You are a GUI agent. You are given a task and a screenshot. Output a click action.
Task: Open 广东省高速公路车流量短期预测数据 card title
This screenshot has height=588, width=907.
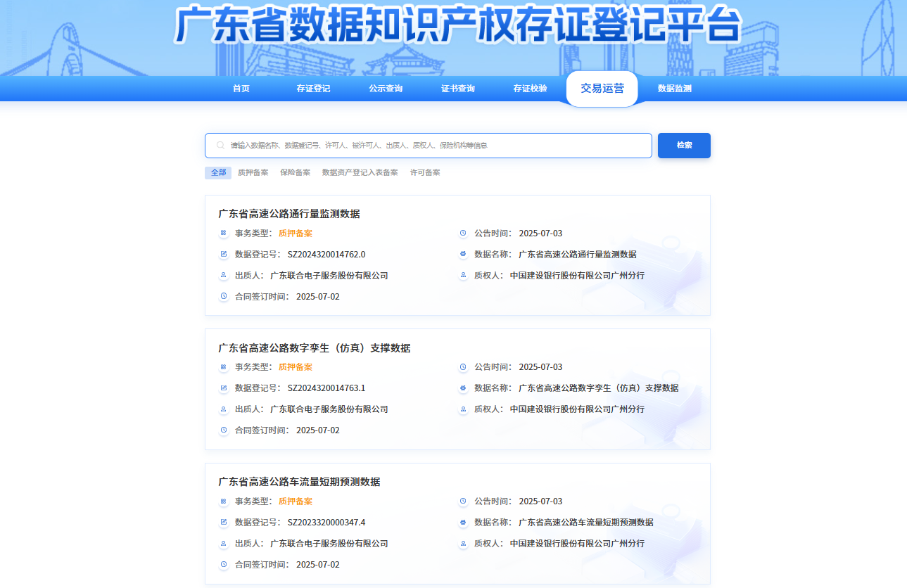tap(299, 482)
